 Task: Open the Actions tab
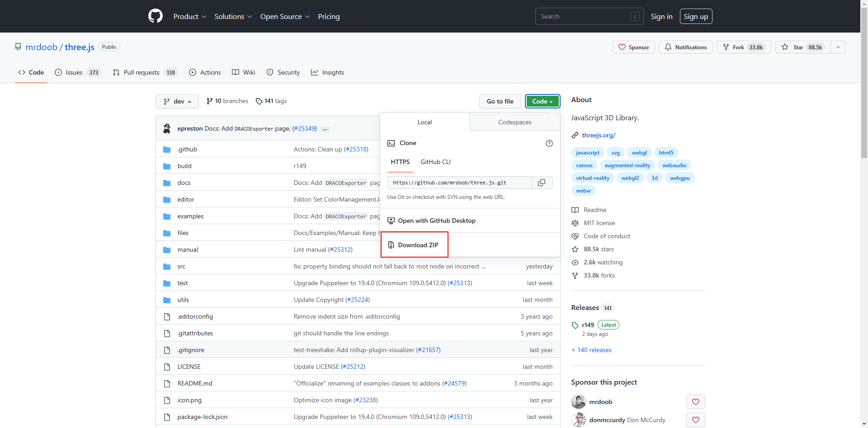point(205,72)
